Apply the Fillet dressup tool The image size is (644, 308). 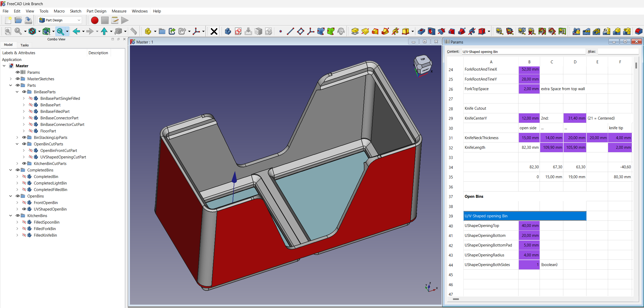pyautogui.click(x=639, y=31)
